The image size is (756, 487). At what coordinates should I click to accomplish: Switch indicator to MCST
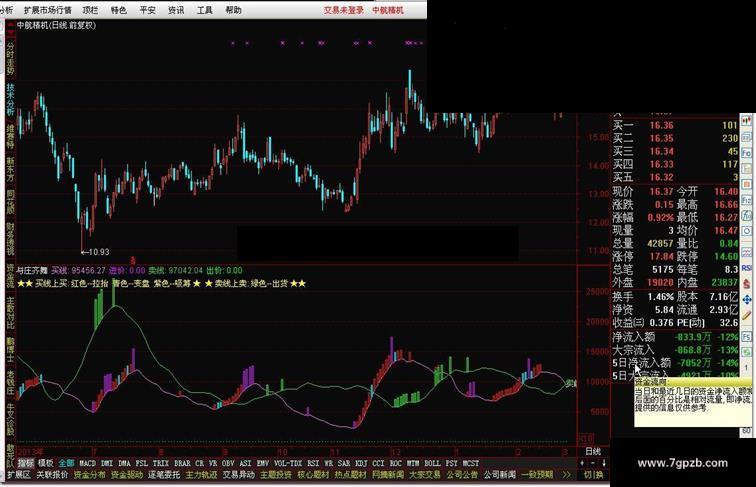[471, 463]
